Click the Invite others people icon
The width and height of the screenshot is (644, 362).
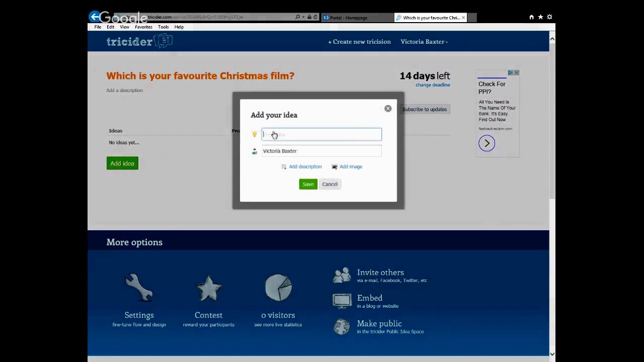tap(342, 275)
